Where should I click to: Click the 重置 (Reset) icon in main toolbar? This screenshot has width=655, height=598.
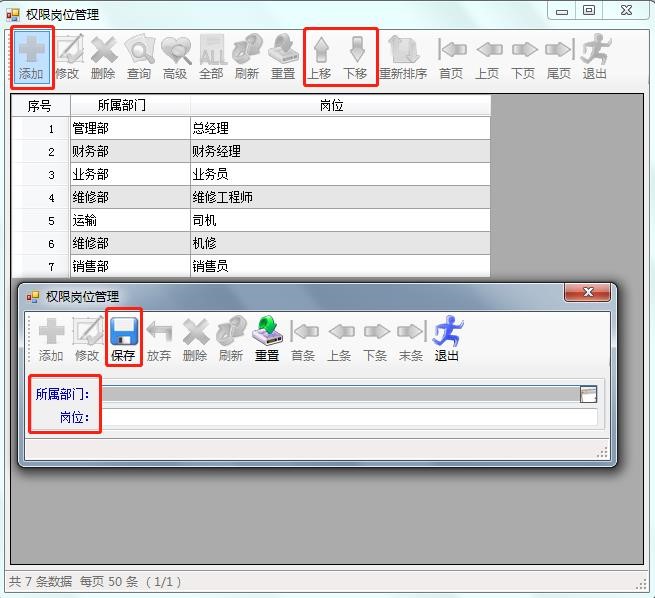pyautogui.click(x=283, y=57)
